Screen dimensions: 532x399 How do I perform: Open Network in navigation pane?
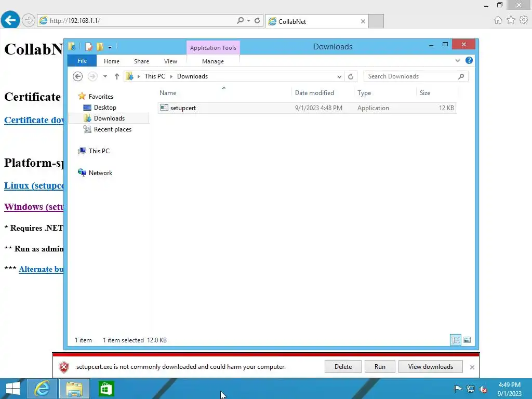[100, 173]
